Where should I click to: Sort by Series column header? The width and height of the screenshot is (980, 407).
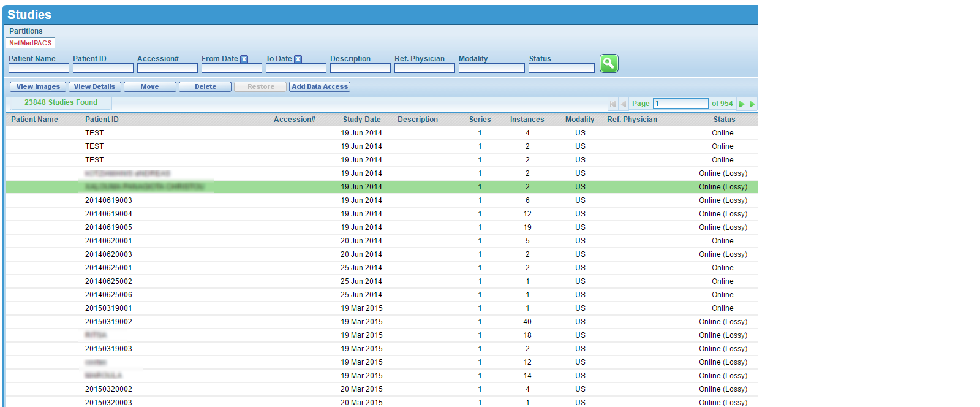pos(480,120)
